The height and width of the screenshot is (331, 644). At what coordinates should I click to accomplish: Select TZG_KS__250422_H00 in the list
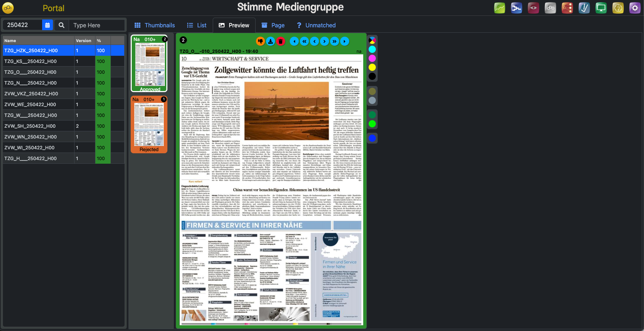[x=31, y=61]
